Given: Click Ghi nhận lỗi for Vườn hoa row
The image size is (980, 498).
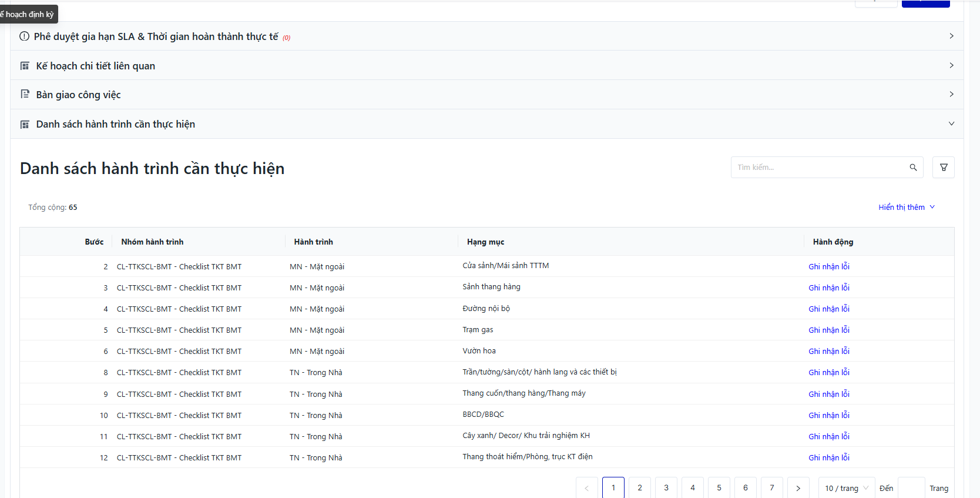Looking at the screenshot, I should 828,351.
